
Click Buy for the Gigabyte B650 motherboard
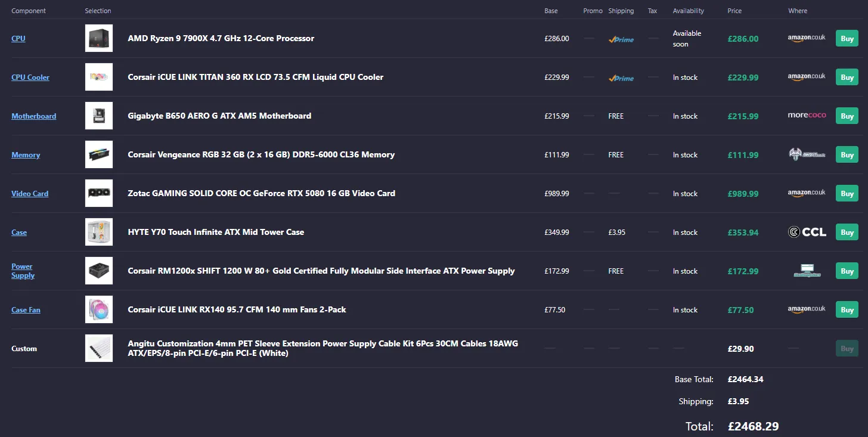pos(847,116)
